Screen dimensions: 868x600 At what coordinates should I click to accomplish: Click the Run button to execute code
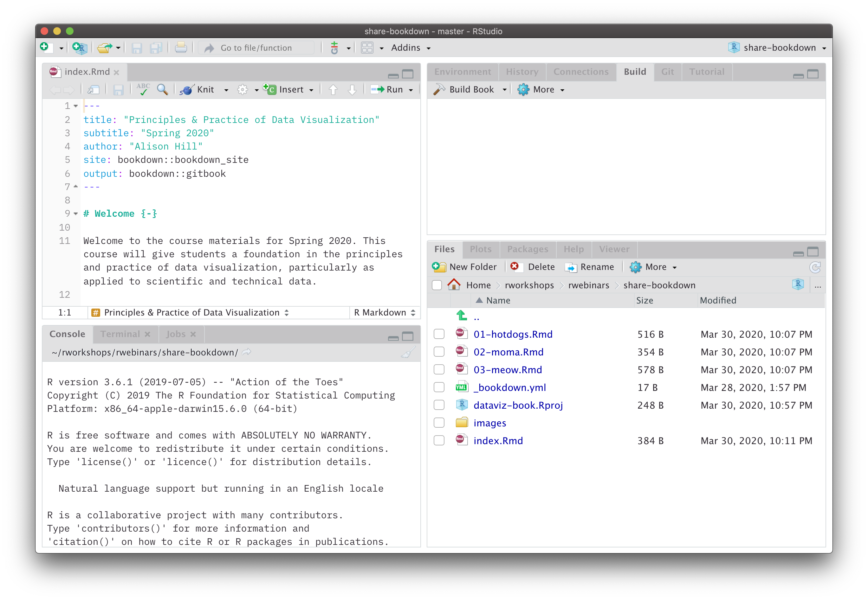(x=389, y=89)
